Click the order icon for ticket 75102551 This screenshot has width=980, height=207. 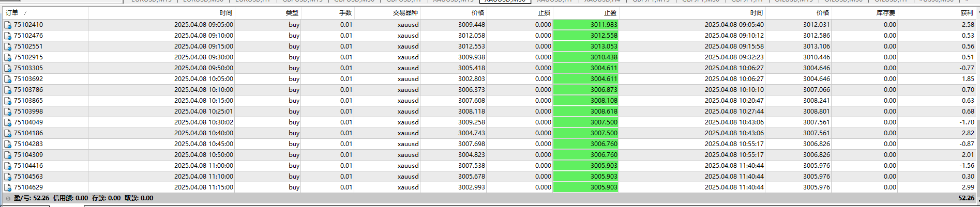(x=8, y=46)
